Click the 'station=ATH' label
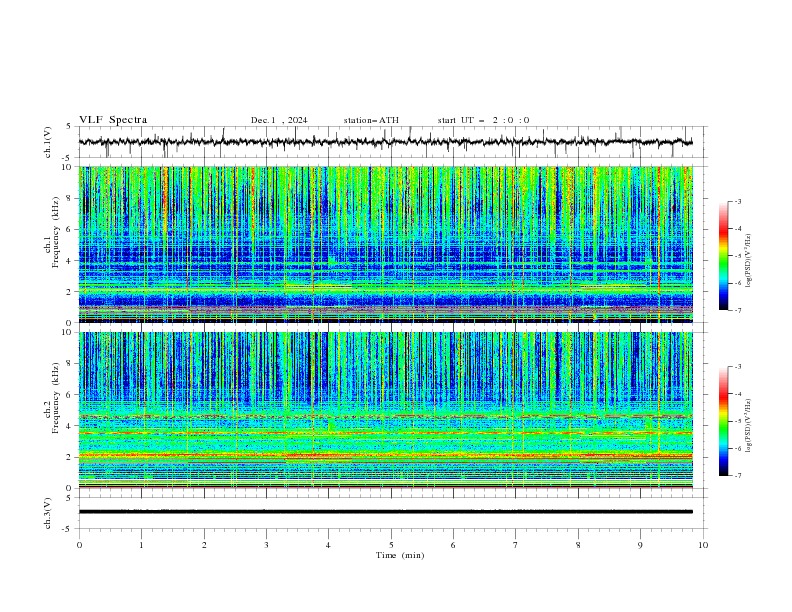The image size is (792, 612). coord(371,120)
